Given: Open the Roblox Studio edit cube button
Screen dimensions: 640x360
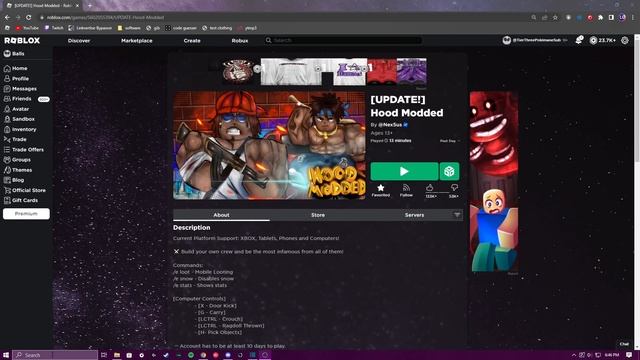Looking at the screenshot, I should point(449,171).
